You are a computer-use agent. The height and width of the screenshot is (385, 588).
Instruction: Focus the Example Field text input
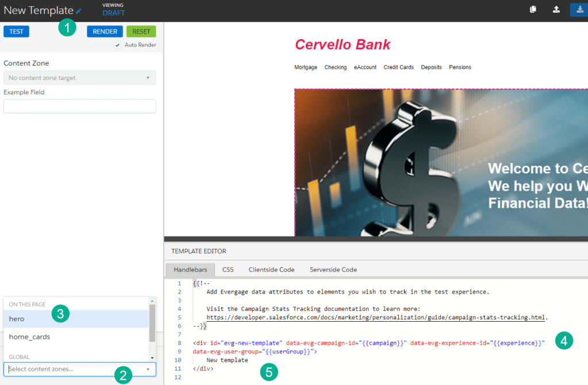click(79, 106)
